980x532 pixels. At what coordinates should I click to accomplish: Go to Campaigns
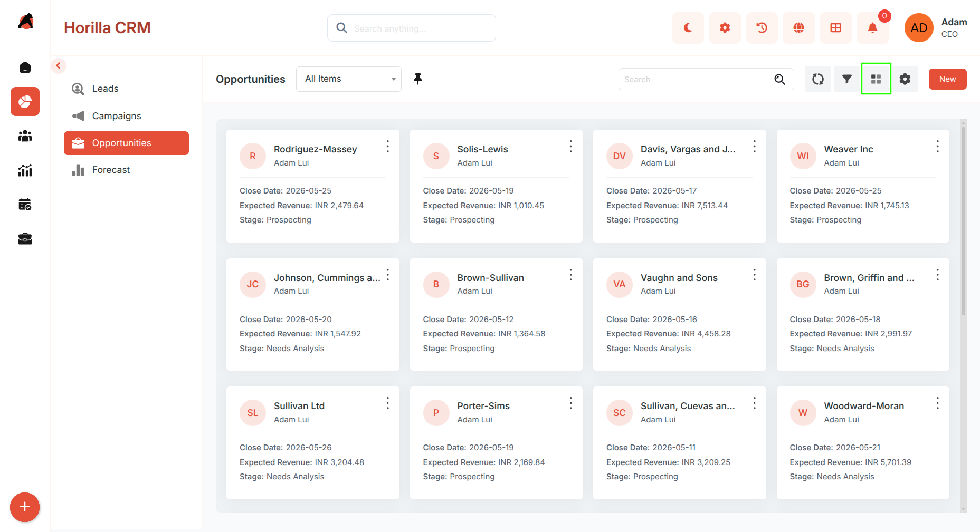[x=126, y=116]
